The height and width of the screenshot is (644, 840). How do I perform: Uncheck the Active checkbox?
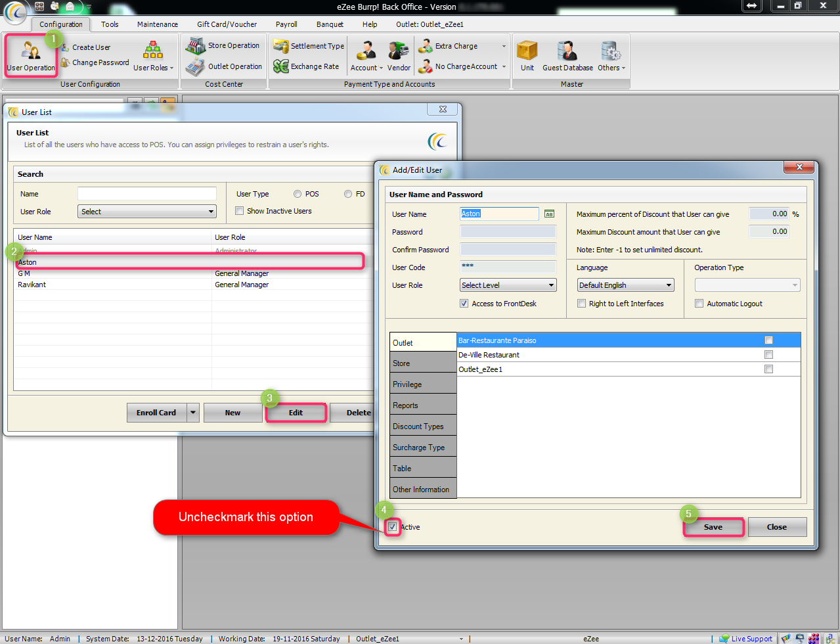[392, 527]
